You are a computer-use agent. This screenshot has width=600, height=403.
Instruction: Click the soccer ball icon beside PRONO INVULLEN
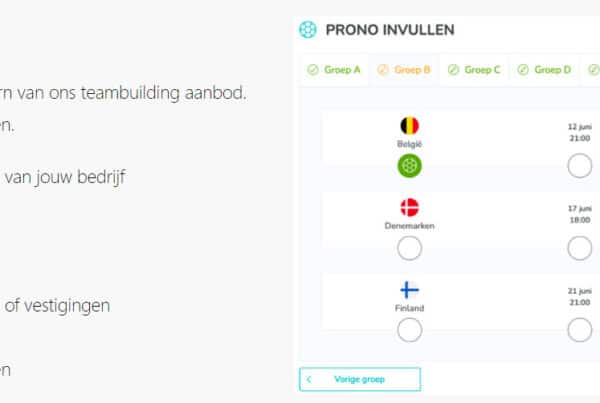[309, 30]
